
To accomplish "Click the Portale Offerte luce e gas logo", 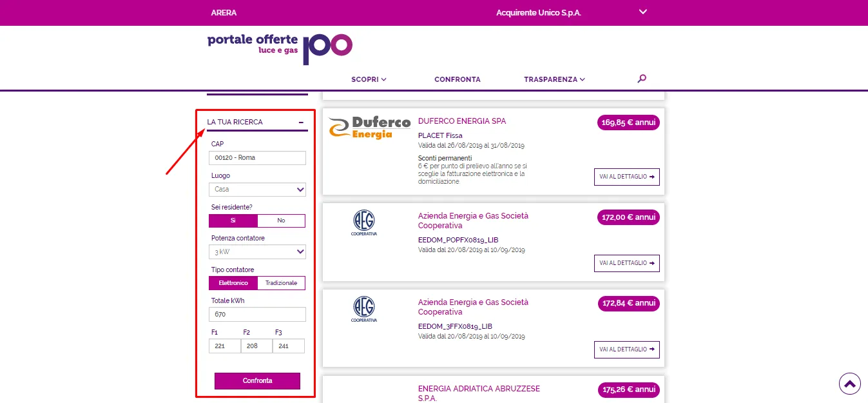I will click(x=280, y=49).
